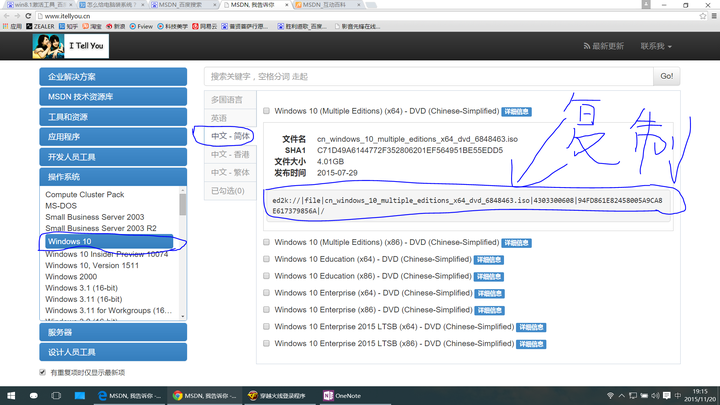
Task: Open 详细信息 for Education x64
Action: pyautogui.click(x=489, y=260)
